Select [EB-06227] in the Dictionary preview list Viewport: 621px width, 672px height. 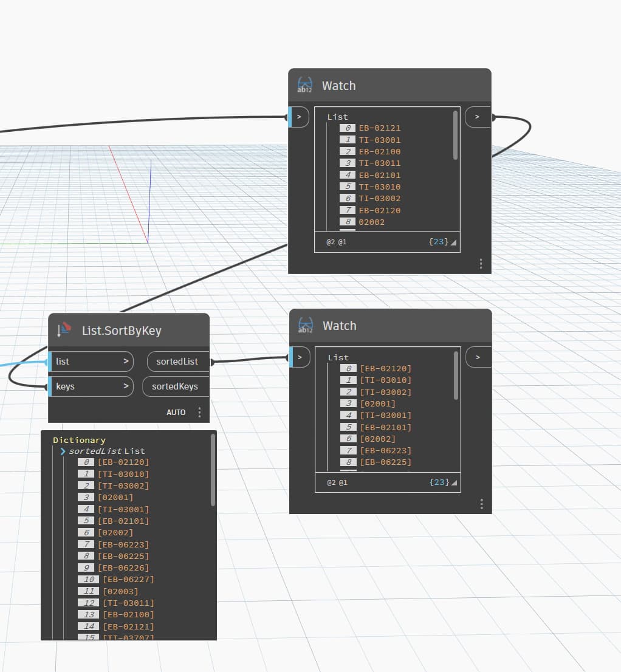(x=128, y=580)
